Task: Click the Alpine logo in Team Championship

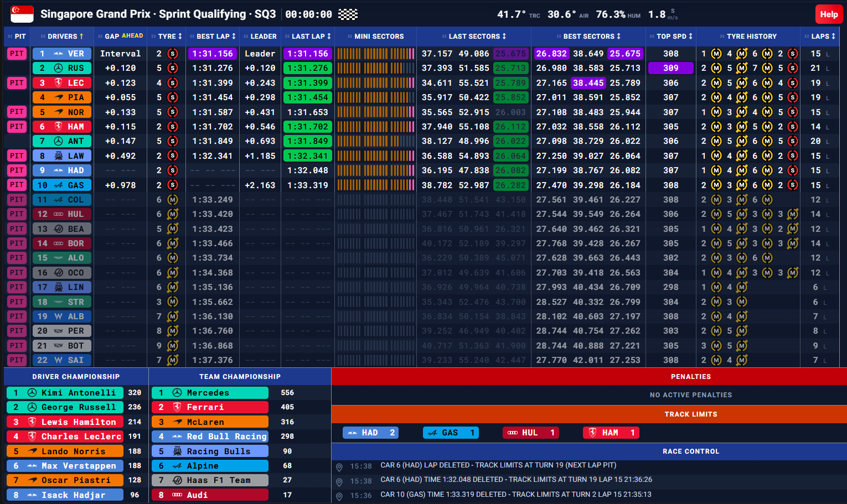Action: [x=177, y=466]
